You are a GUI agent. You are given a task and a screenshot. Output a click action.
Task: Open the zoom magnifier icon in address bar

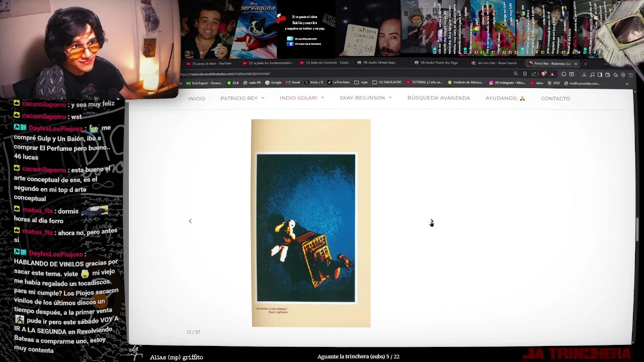[516, 74]
